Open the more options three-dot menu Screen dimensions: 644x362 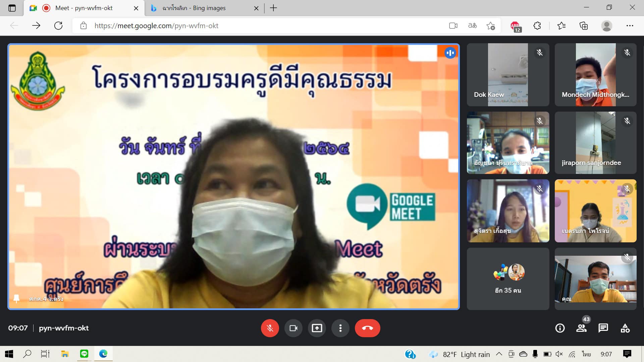point(340,328)
